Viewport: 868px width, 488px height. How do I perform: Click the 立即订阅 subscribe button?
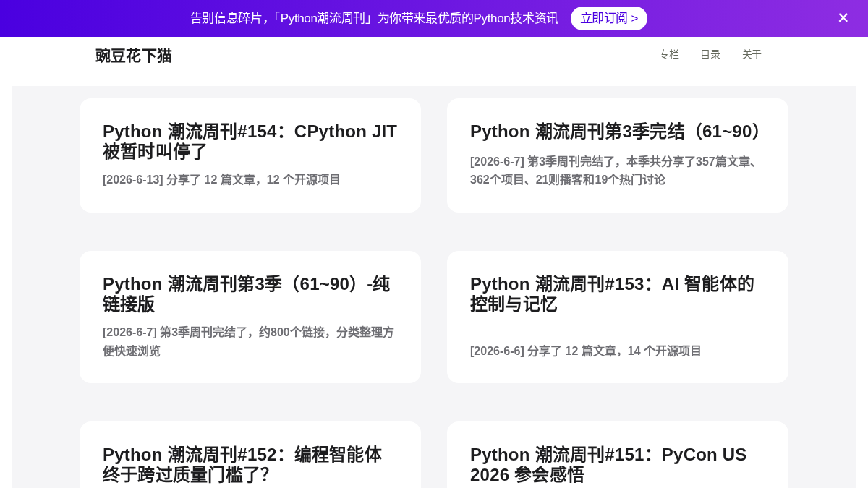pyautogui.click(x=609, y=18)
